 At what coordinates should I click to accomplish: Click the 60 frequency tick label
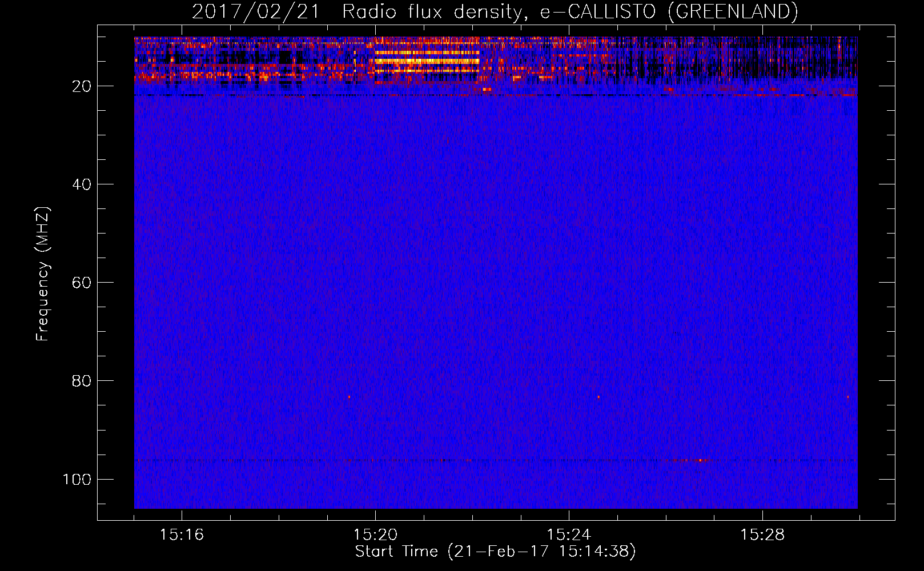tap(82, 283)
